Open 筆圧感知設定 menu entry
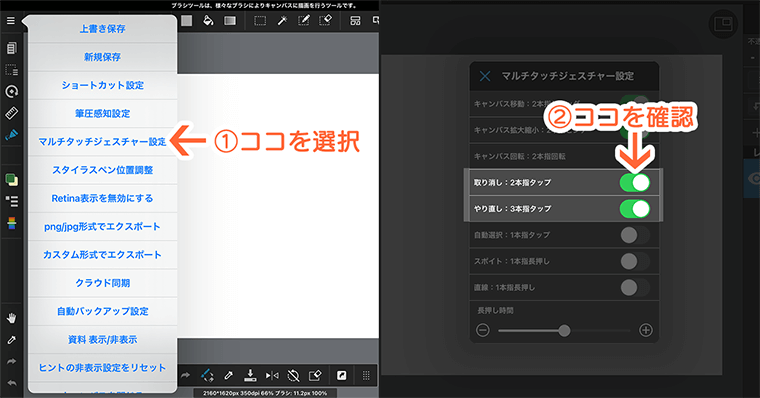This screenshot has height=398, width=760. (102, 113)
